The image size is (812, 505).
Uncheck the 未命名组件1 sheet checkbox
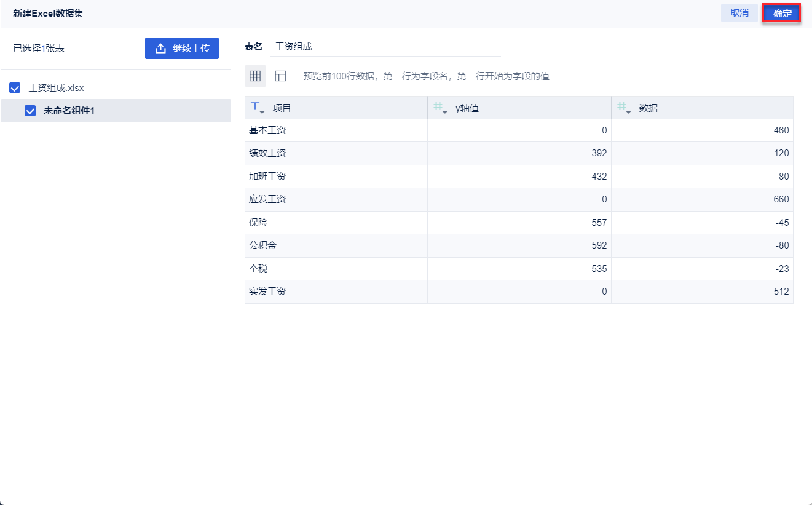(x=30, y=111)
